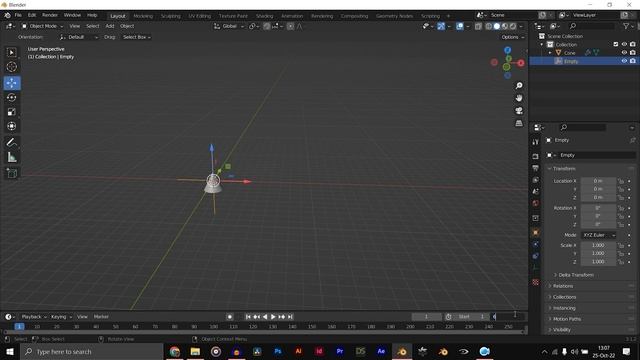Select the Add Cube tool
640x360 pixels.
click(x=11, y=173)
